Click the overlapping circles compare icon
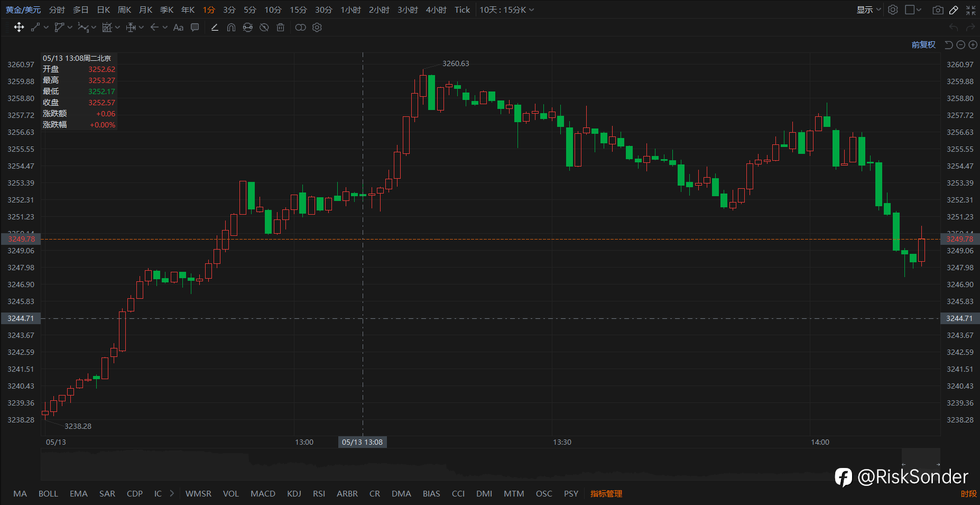The height and width of the screenshot is (505, 980). click(300, 27)
